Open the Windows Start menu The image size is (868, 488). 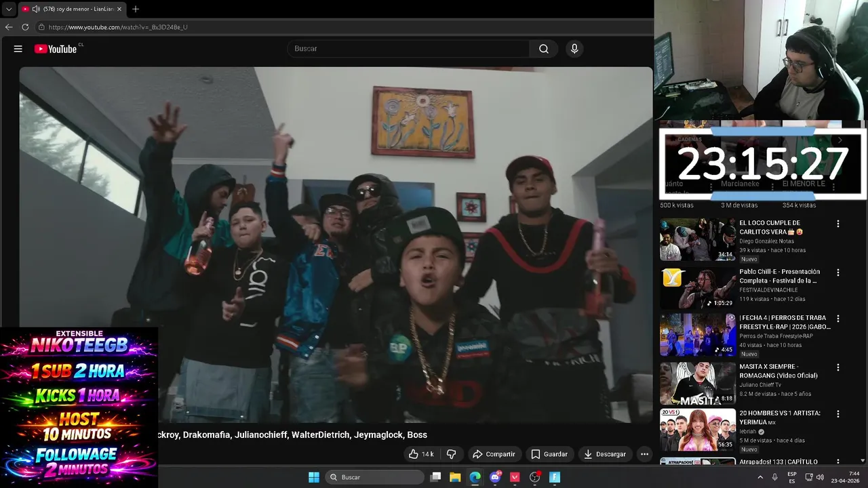click(314, 477)
